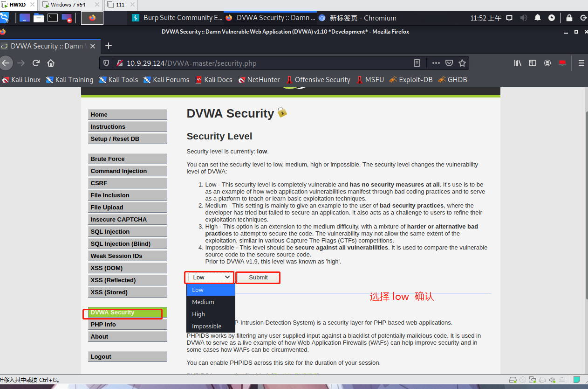Open the security level dropdown

[x=210, y=277]
